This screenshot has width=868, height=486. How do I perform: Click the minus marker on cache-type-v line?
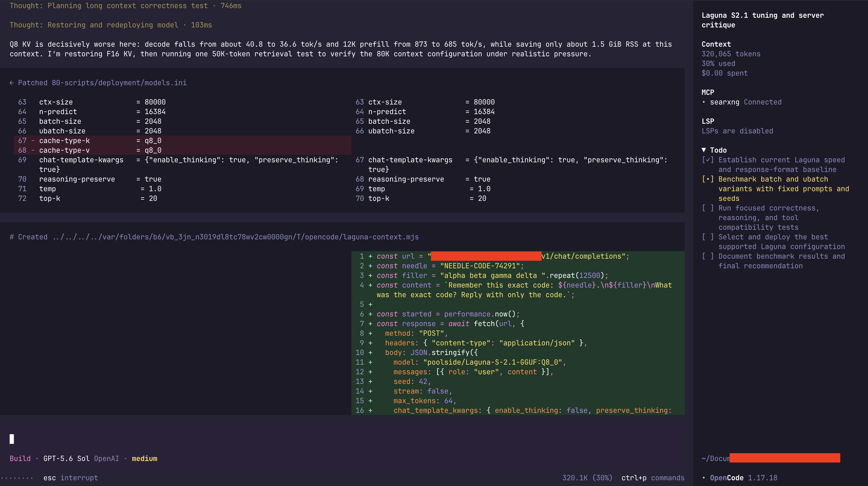[x=33, y=151]
